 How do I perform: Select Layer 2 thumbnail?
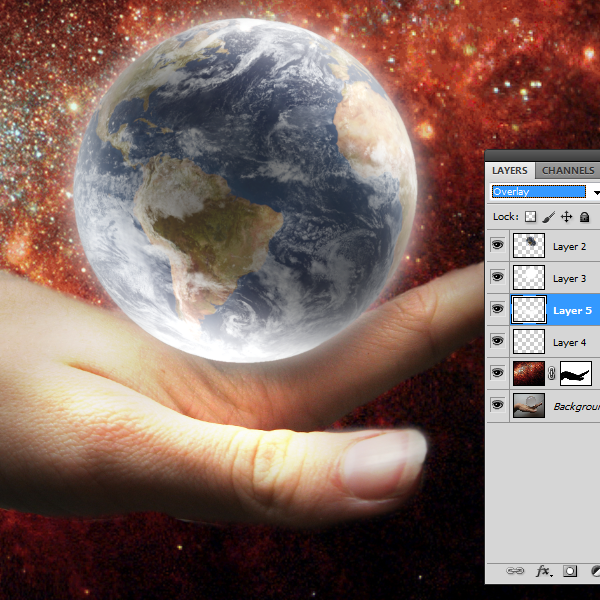[x=529, y=245]
